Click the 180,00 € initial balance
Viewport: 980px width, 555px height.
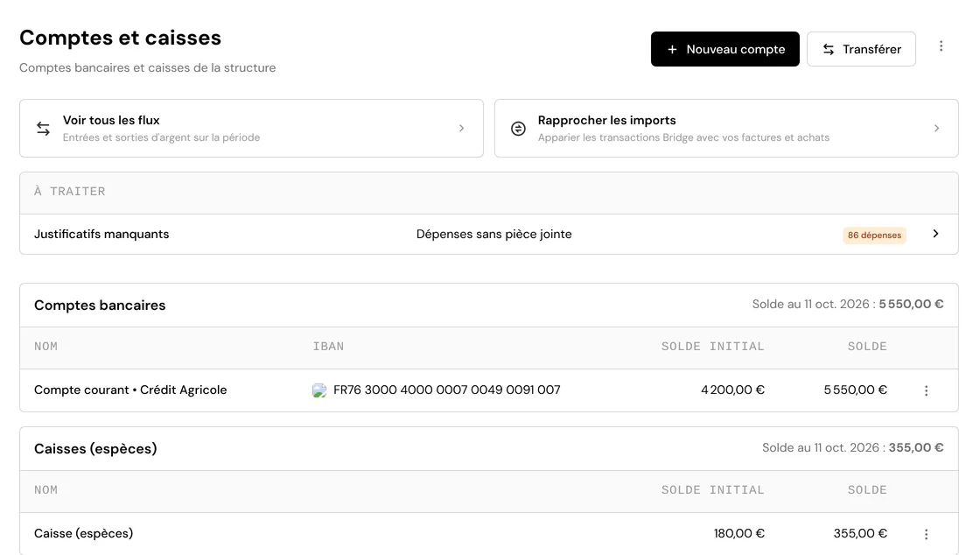[738, 534]
